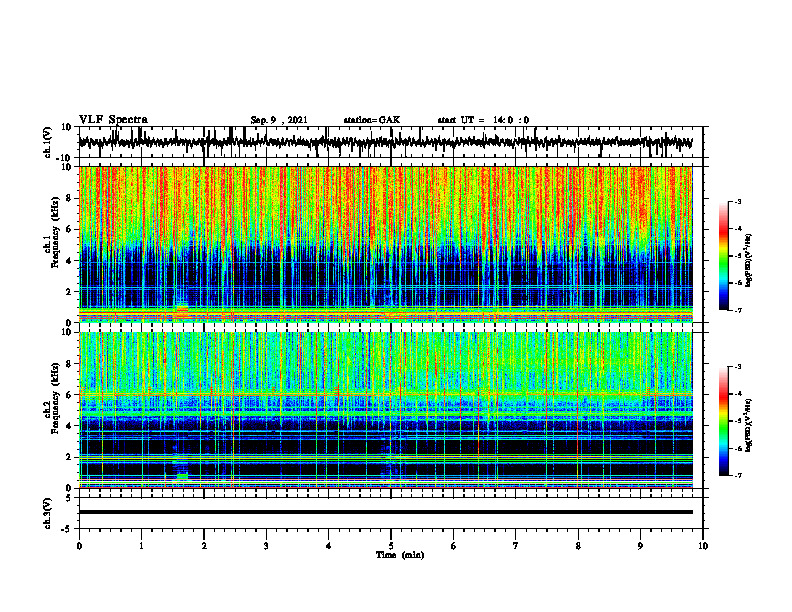Click the "station=GAK" header label

coord(372,120)
